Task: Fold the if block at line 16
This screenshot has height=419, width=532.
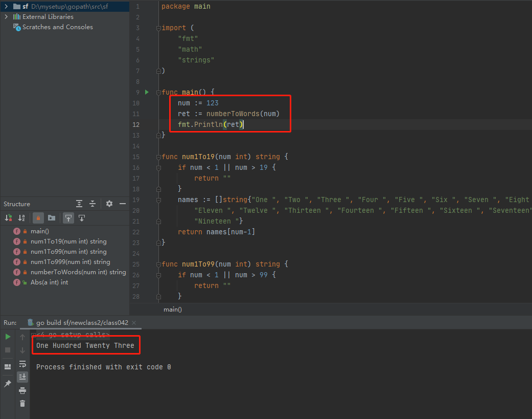Action: pyautogui.click(x=158, y=168)
